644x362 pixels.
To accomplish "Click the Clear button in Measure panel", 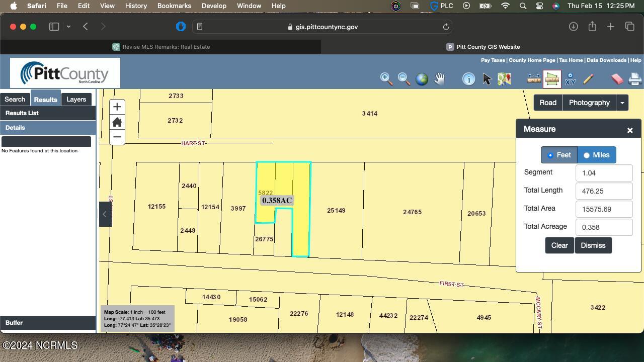I will (559, 245).
